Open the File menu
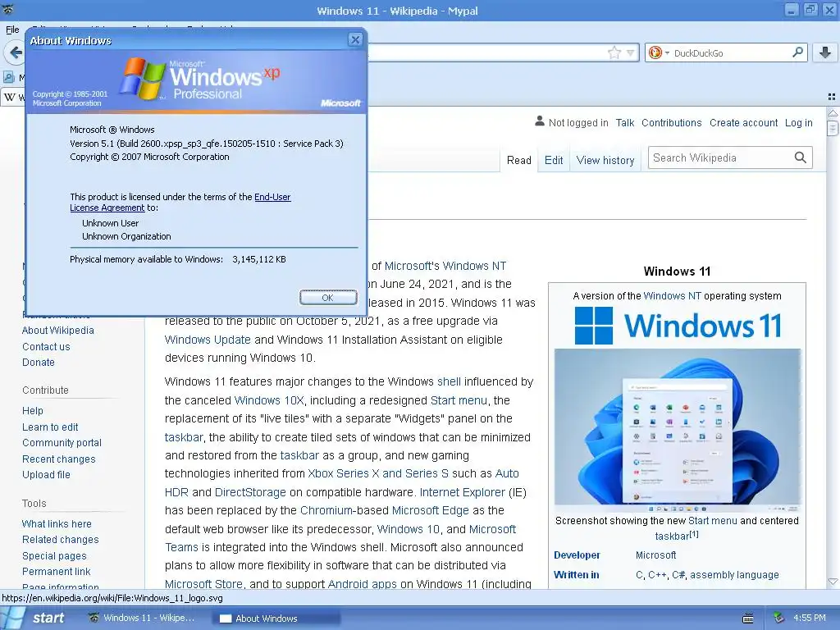 tap(12, 30)
